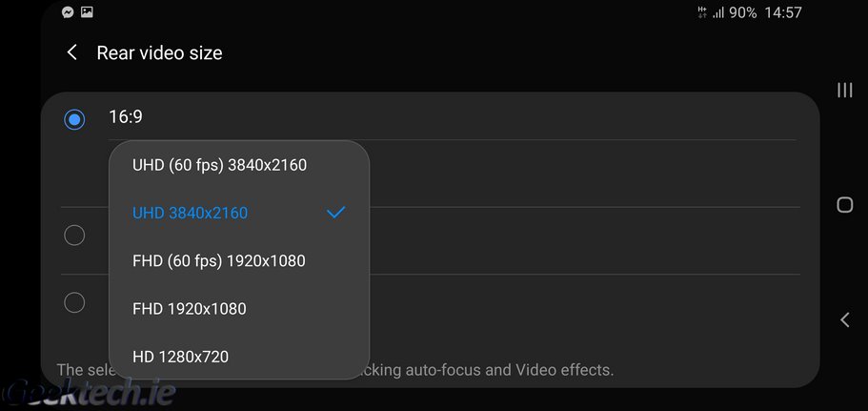Tap the 16:9 aspect ratio label
868x411 pixels.
126,117
